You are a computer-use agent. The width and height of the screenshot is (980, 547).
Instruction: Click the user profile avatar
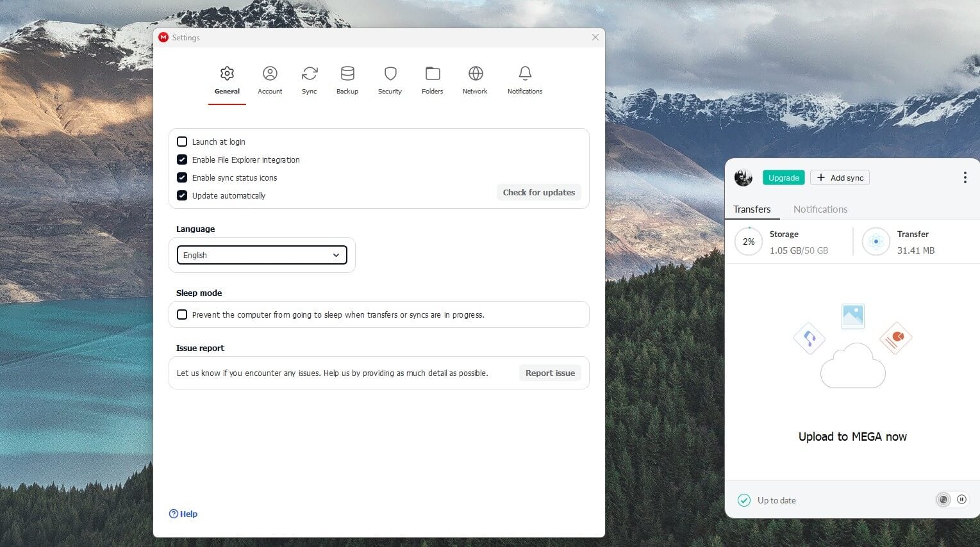click(x=743, y=177)
